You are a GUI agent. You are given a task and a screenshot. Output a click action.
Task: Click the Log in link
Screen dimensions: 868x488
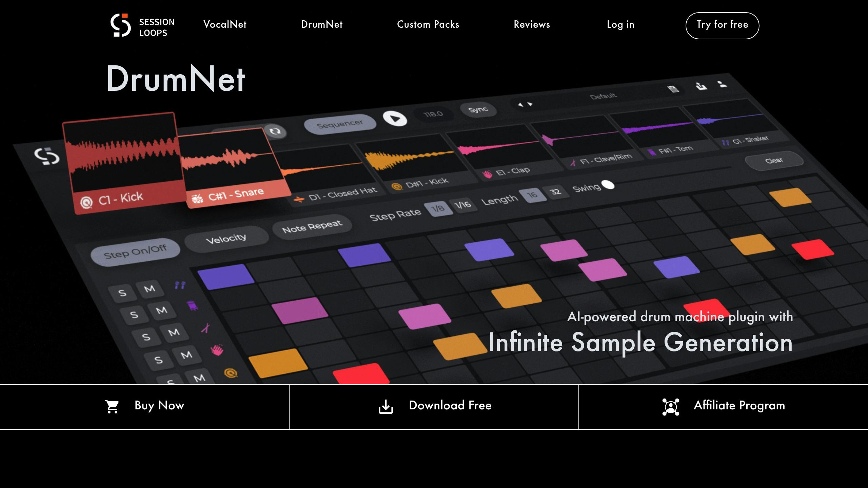(x=620, y=24)
